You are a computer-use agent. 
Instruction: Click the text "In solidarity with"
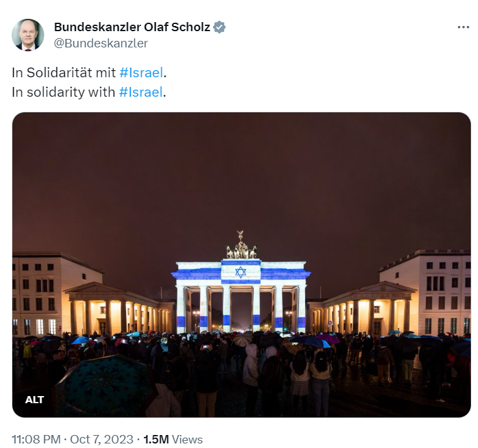coord(64,92)
